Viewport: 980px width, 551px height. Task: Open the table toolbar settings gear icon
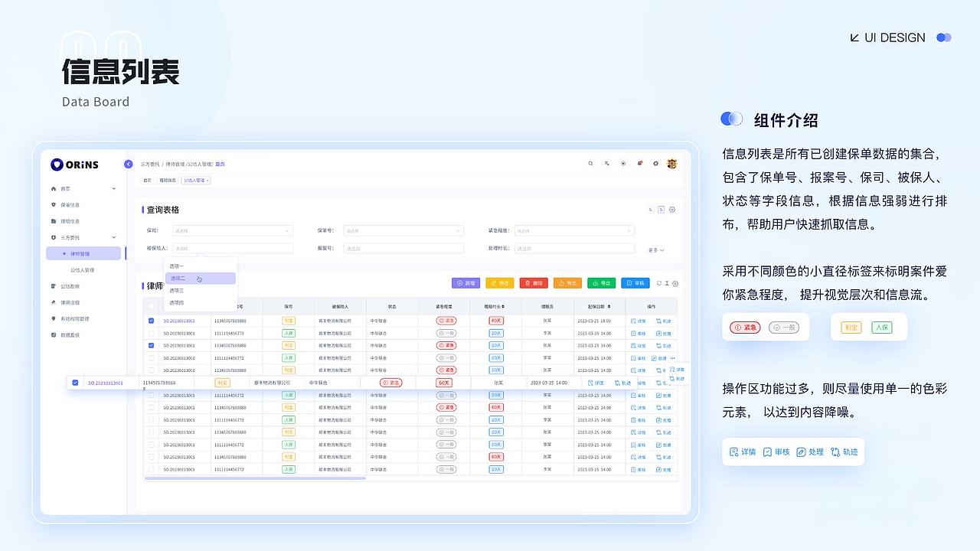coord(675,283)
